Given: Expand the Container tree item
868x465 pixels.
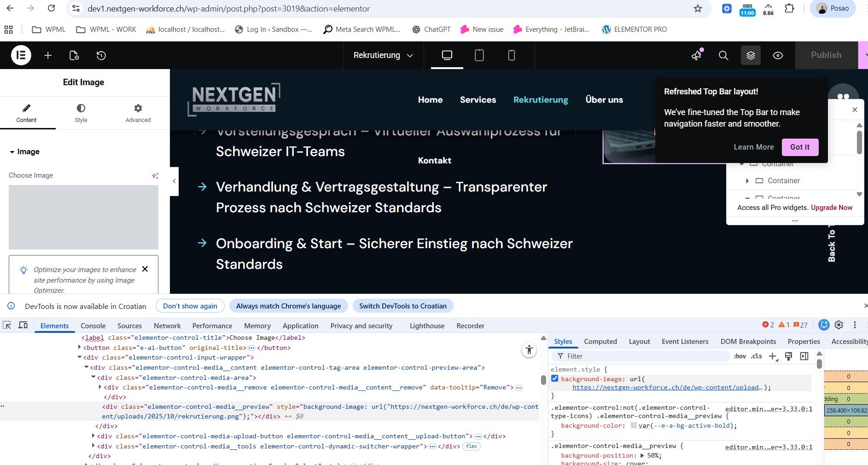Looking at the screenshot, I should pyautogui.click(x=747, y=181).
